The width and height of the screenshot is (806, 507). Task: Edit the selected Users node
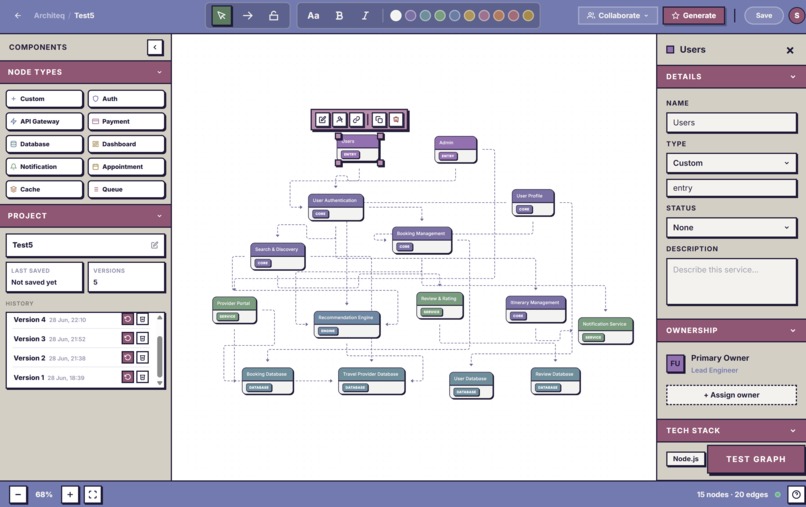pyautogui.click(x=322, y=120)
